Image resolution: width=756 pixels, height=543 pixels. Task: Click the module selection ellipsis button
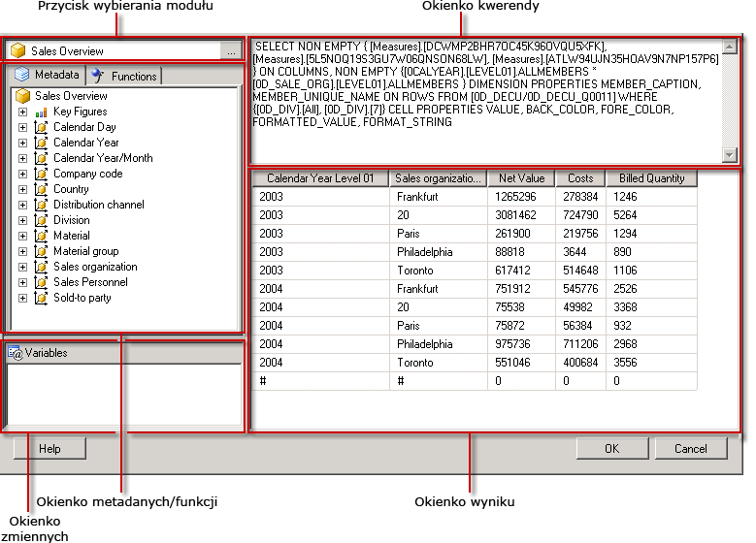[x=231, y=51]
